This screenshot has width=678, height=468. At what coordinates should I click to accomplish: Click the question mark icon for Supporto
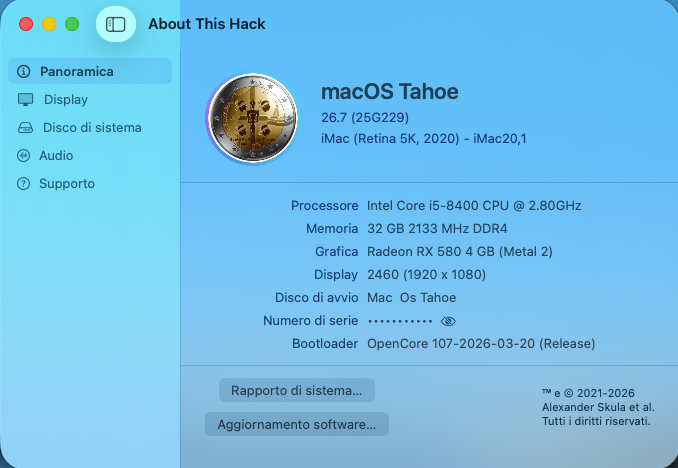pos(23,183)
